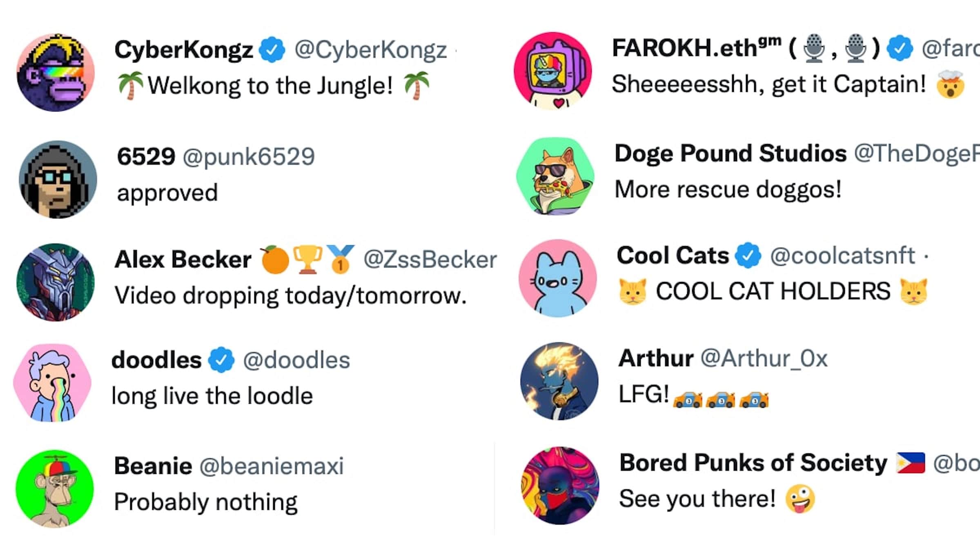Click Beanie's propeller-hat ape avatar
This screenshot has width=980, height=551.
tap(55, 489)
